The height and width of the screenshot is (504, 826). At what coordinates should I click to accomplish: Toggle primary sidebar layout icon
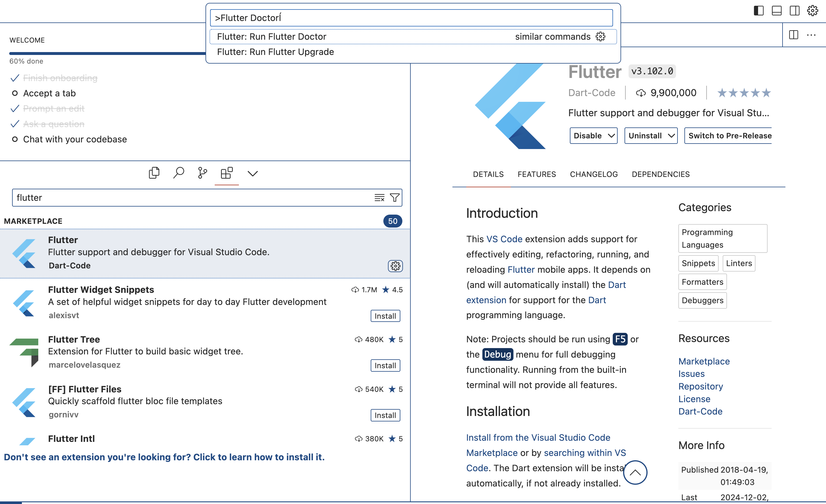coord(759,11)
